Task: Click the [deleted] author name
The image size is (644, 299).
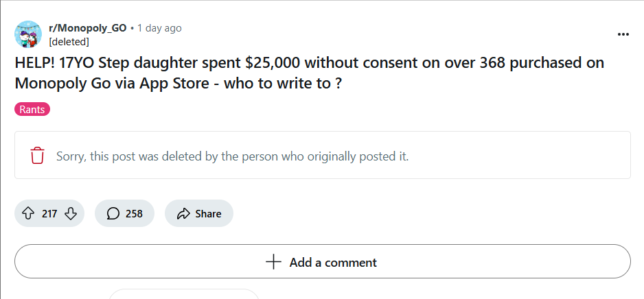Action: (x=69, y=41)
